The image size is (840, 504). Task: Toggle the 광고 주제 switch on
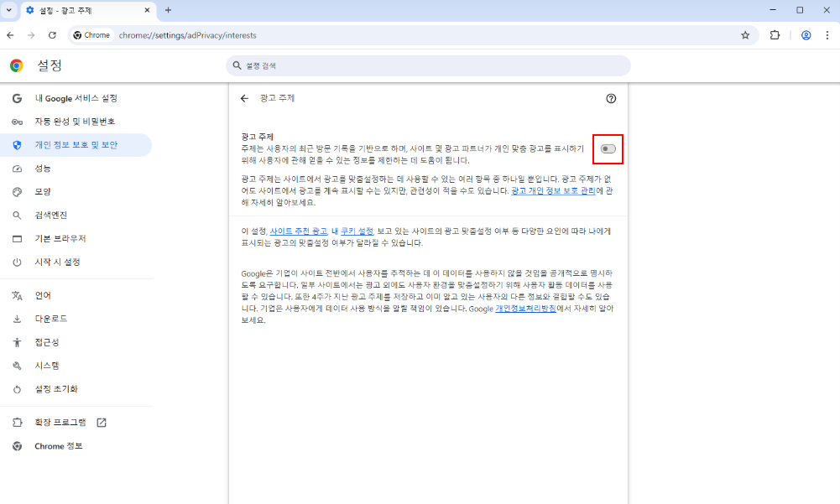(x=608, y=149)
